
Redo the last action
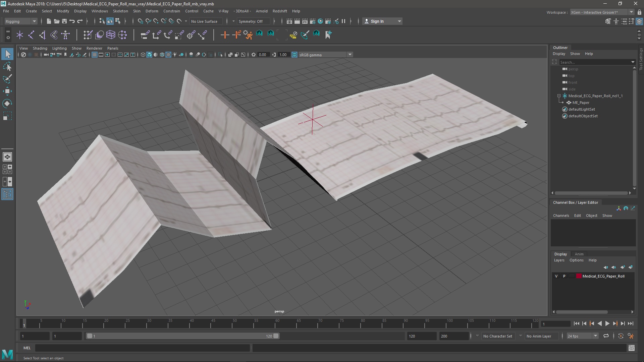(x=80, y=21)
